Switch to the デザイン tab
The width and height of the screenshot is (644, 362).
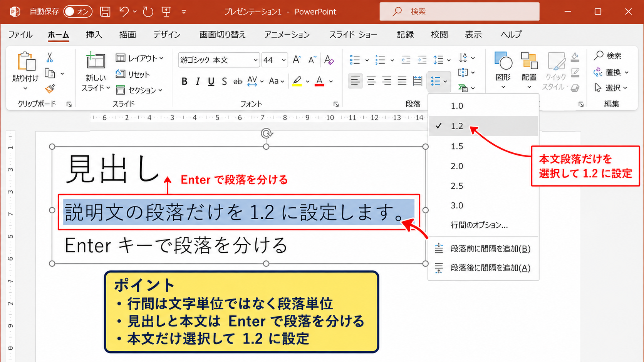click(167, 35)
